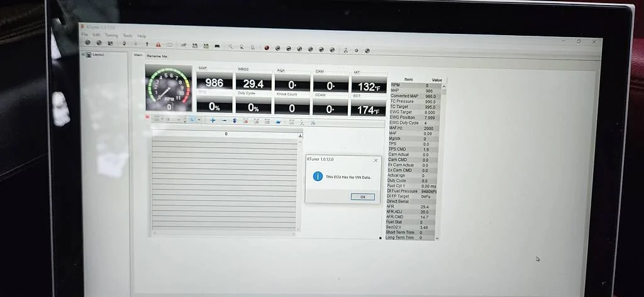644x297 pixels.
Task: Click the Item column header in sensor list
Action: 408,79
